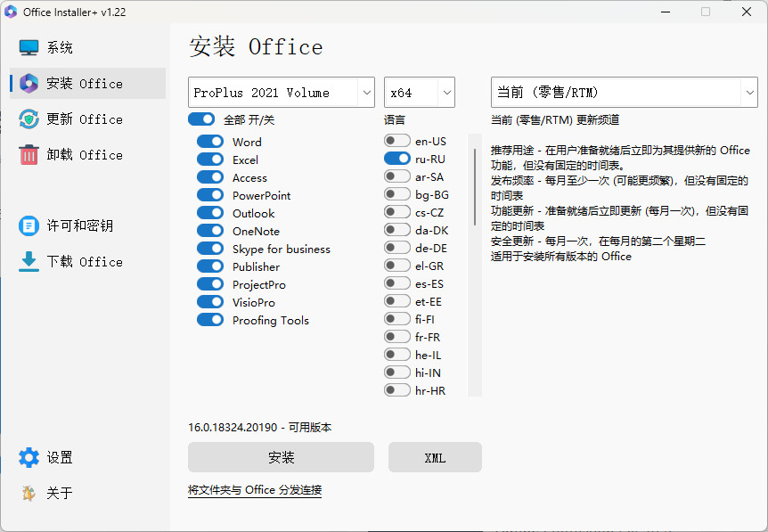Click the Office Installer+ title bar logo
Screen dimensions: 768x532
pyautogui.click(x=11, y=12)
